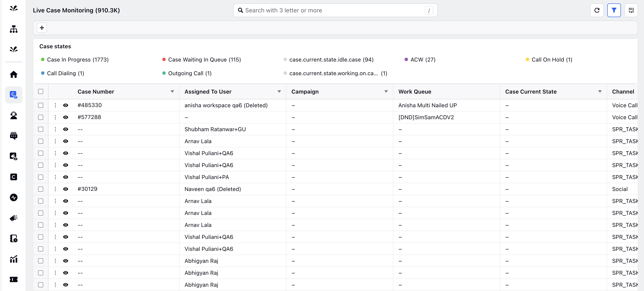This screenshot has height=291, width=644.
Task: Click the plus button to add filter
Action: click(42, 28)
